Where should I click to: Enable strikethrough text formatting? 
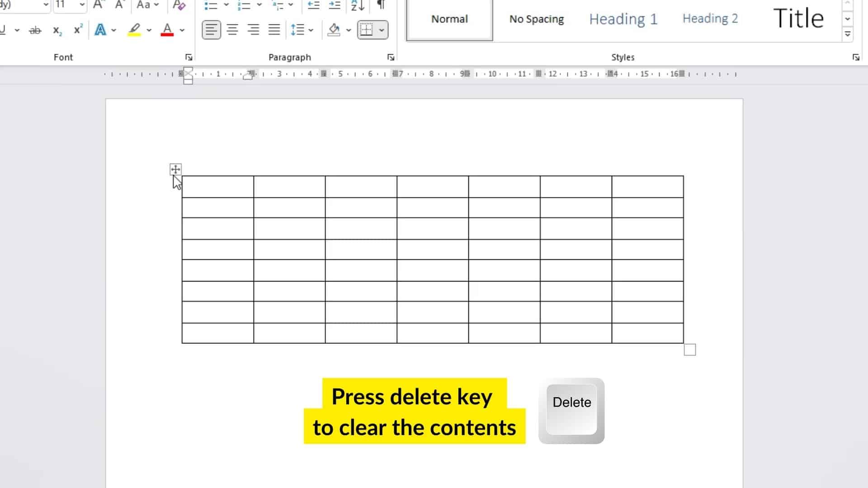(35, 30)
